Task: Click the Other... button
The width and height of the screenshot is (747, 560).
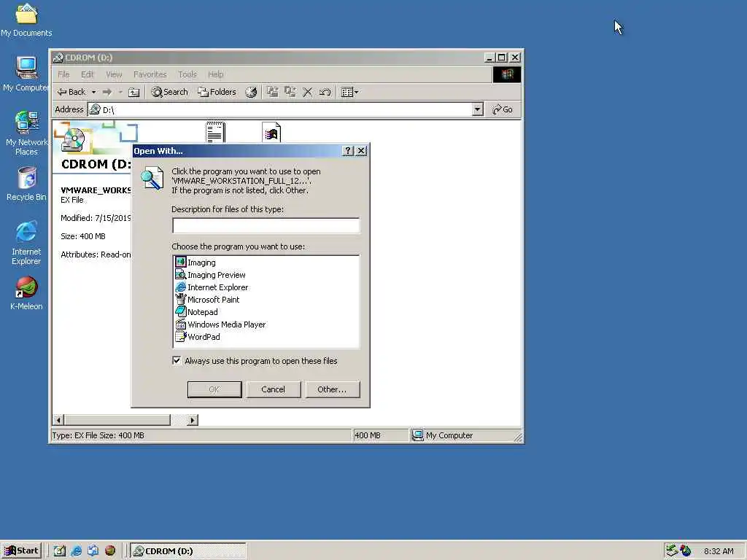Action: [x=332, y=389]
